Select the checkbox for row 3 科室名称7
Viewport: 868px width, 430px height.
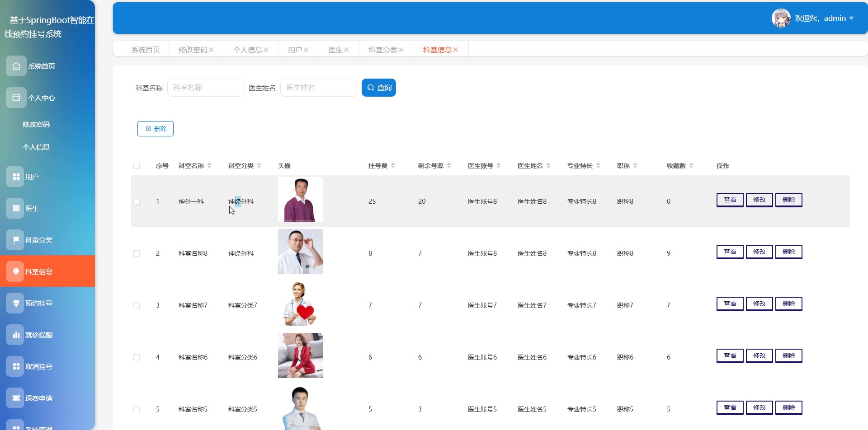point(137,305)
